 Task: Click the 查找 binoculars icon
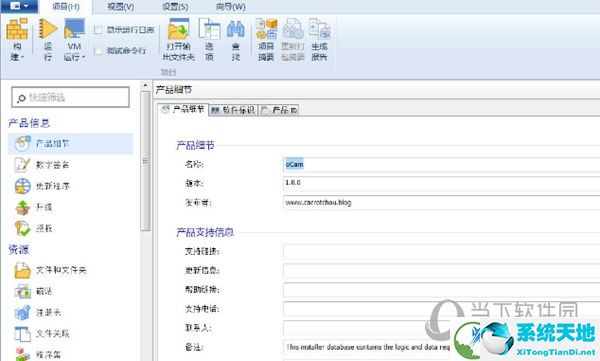click(235, 29)
